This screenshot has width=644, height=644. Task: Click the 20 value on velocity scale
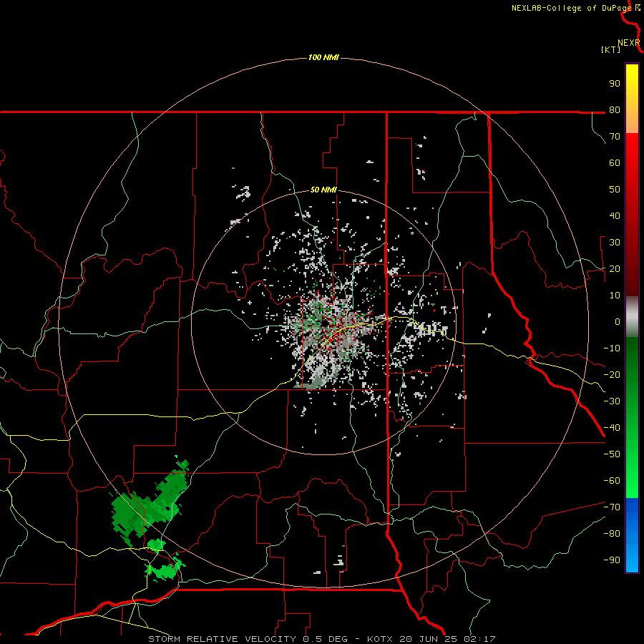tap(615, 269)
